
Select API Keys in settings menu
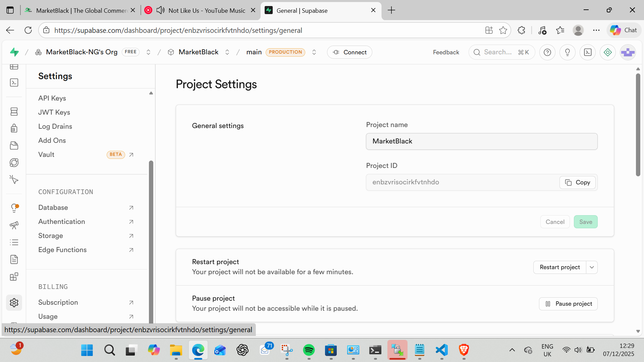(52, 98)
